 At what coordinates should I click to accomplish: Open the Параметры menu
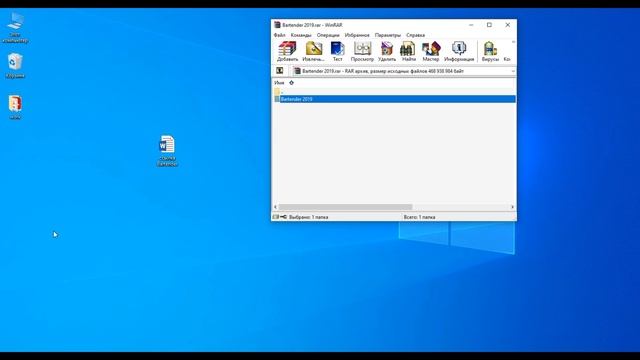(x=388, y=36)
